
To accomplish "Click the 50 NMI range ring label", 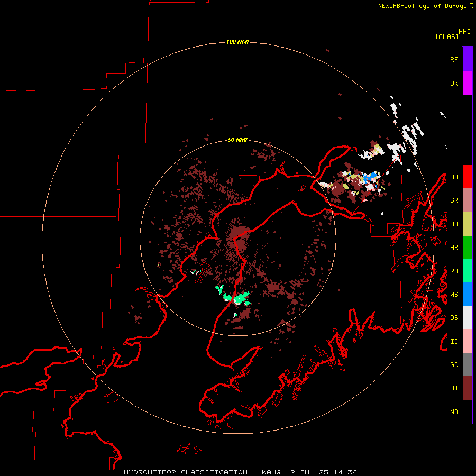I will [237, 140].
